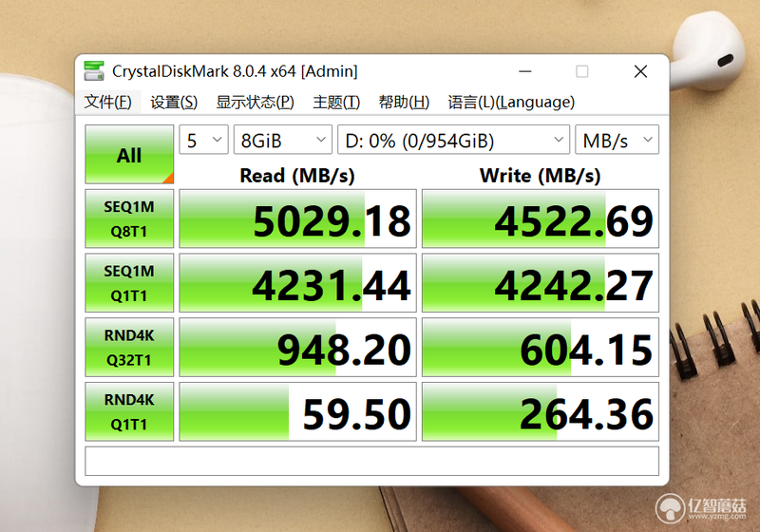Run all benchmarks with All button

pos(129,154)
